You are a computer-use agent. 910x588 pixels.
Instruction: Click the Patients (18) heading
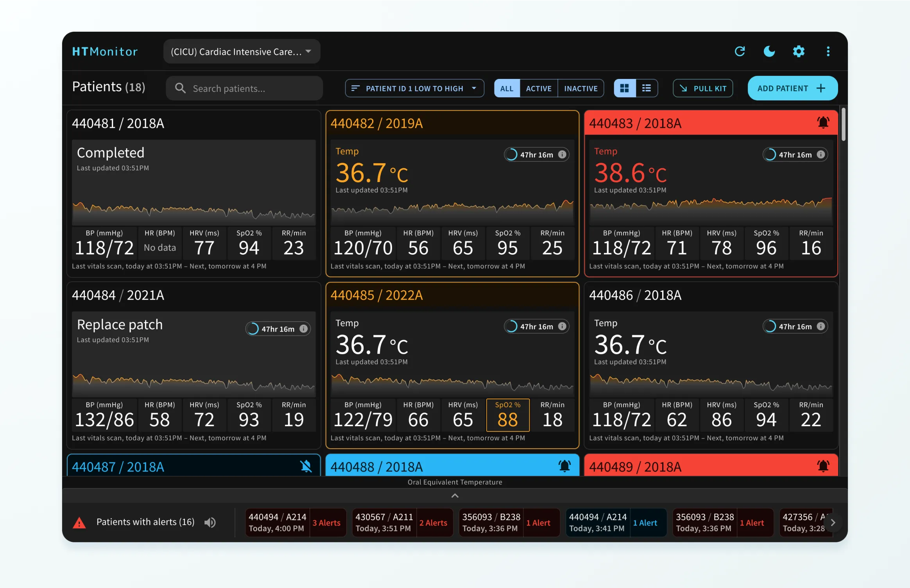coord(109,87)
